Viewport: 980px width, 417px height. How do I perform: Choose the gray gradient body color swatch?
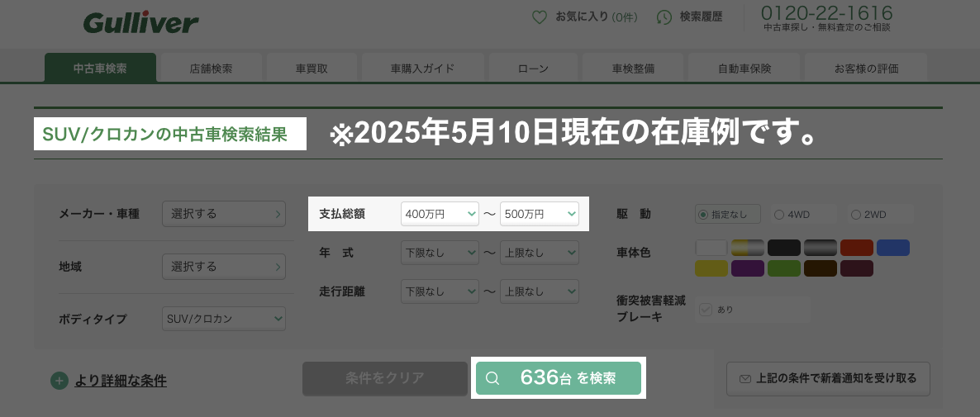(x=820, y=248)
